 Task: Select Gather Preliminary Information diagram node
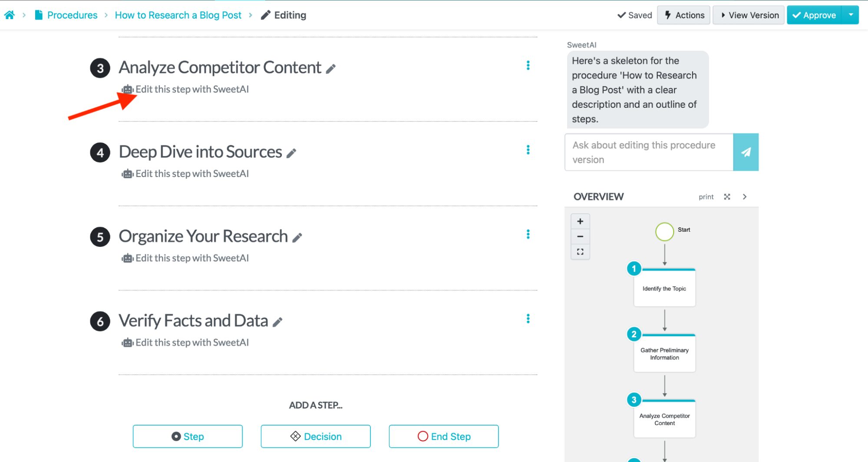point(664,353)
